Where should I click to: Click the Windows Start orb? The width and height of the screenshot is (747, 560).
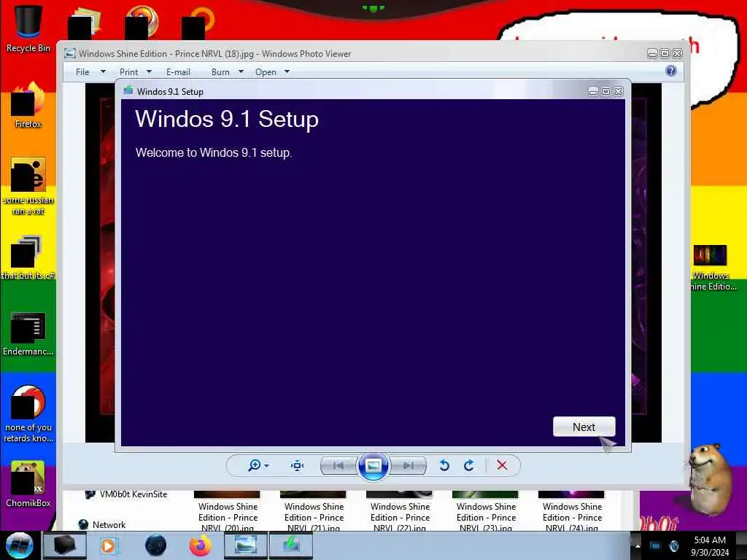[19, 545]
